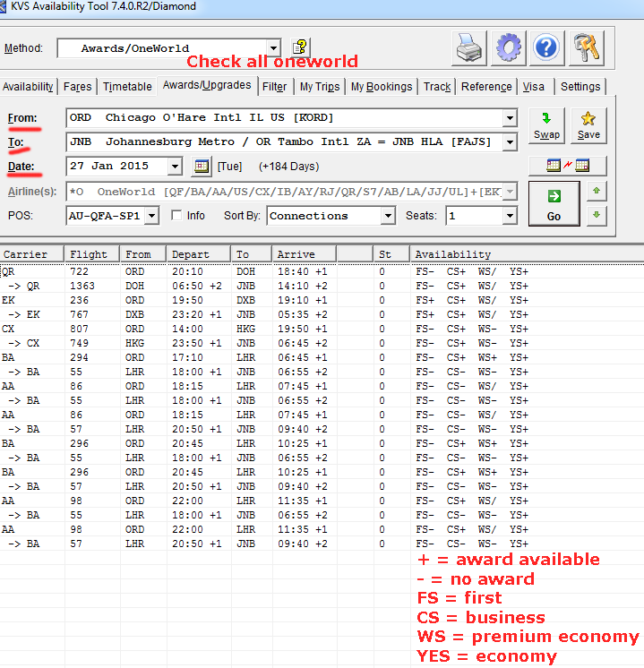Image resolution: width=644 pixels, height=668 pixels.
Task: Open the Fares tab
Action: coord(78,87)
